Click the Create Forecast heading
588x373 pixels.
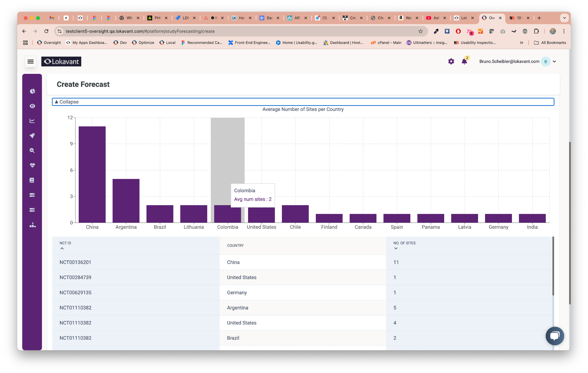tap(83, 84)
